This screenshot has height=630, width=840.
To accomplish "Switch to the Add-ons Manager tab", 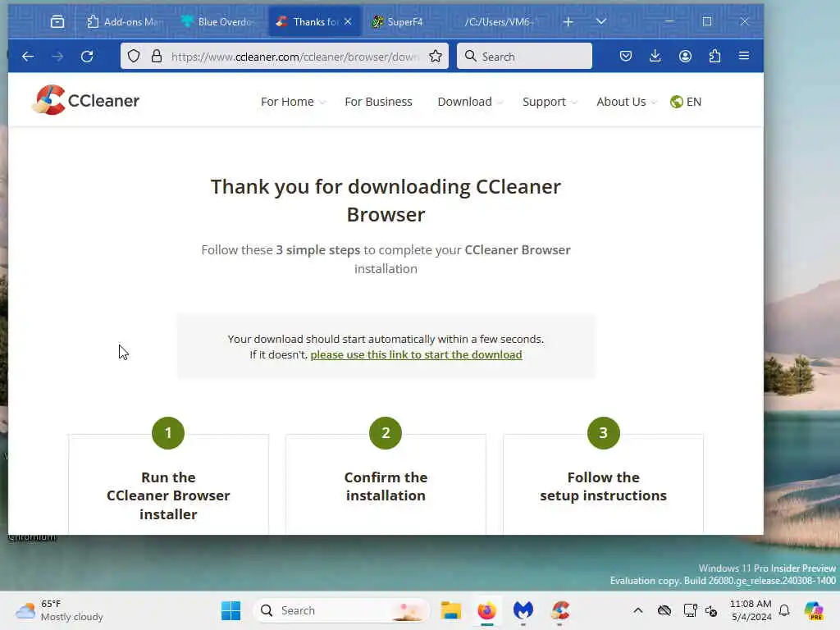I will 125,22.
